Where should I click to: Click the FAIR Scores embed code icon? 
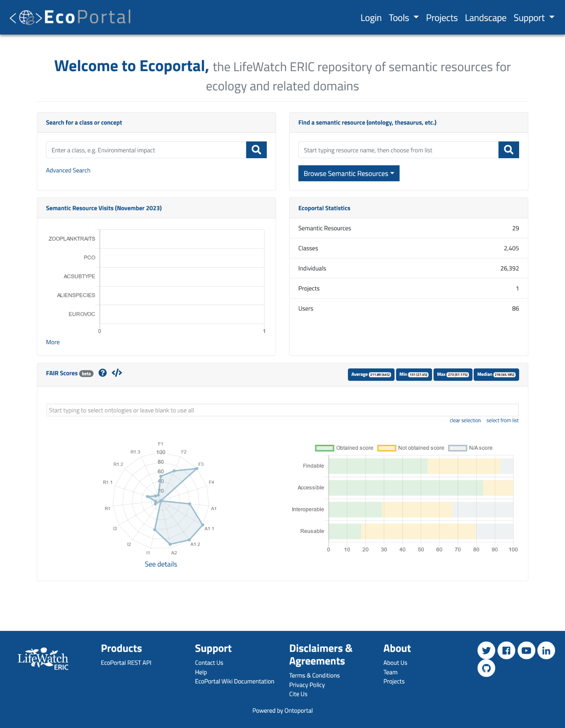[117, 373]
